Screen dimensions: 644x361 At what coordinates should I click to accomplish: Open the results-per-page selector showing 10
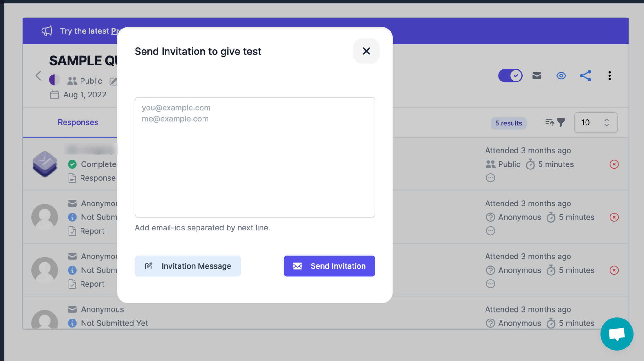(595, 123)
